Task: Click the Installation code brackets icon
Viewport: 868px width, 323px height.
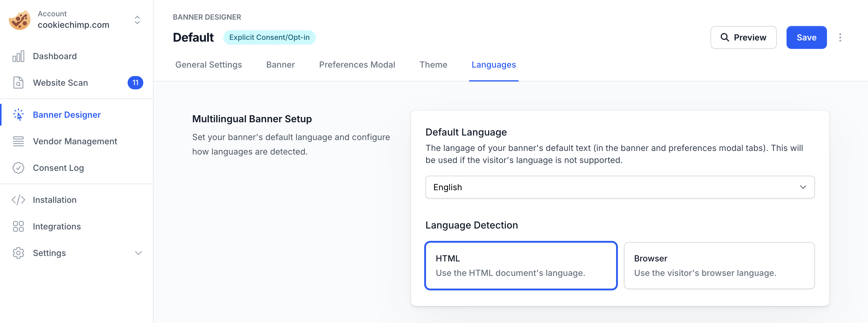Action: click(x=18, y=200)
